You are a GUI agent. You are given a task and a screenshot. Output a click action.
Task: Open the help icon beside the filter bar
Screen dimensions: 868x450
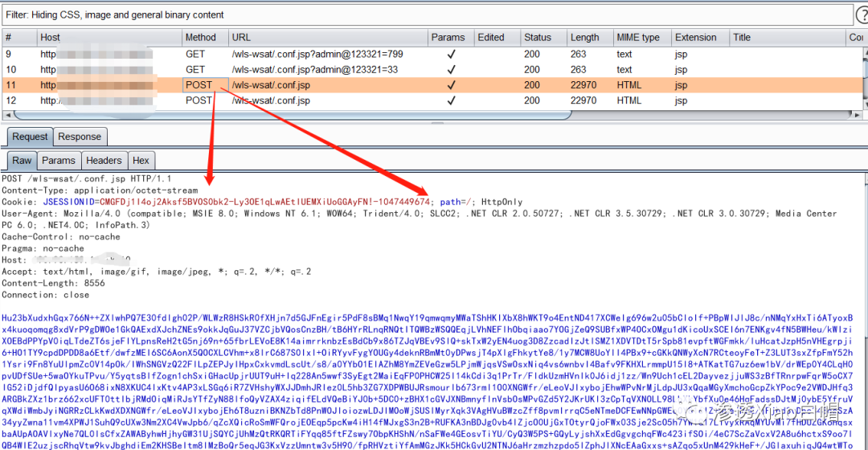(x=862, y=15)
